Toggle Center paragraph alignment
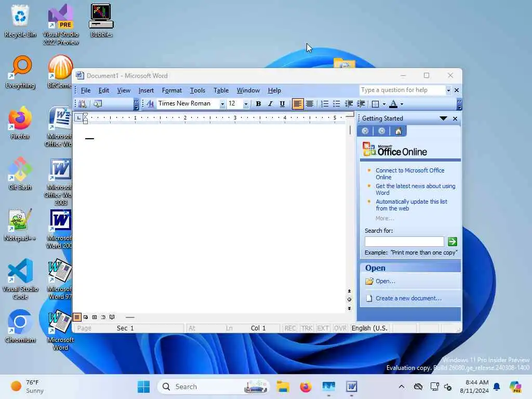532x399 pixels. [x=310, y=104]
